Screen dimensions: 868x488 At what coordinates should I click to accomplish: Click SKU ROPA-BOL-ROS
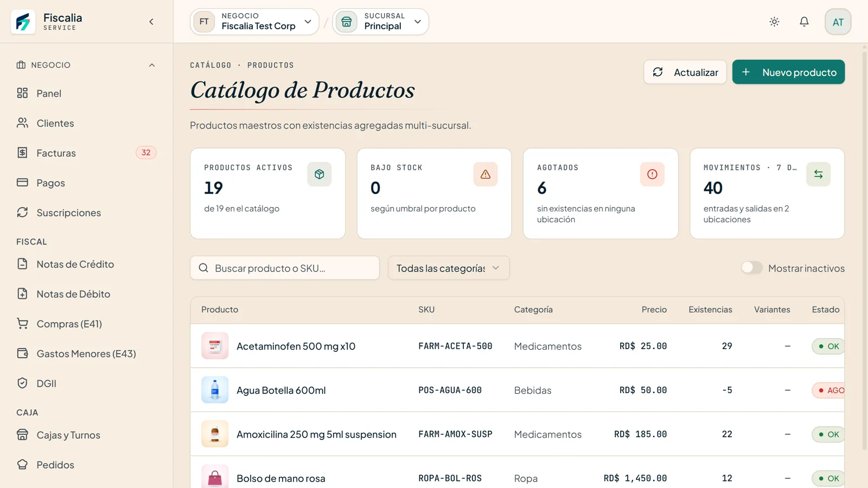(x=450, y=478)
